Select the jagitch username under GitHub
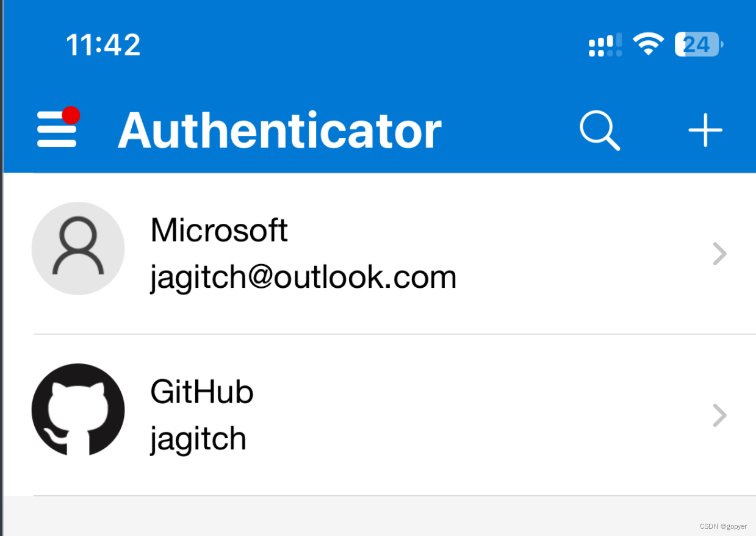The image size is (756, 536). point(198,439)
